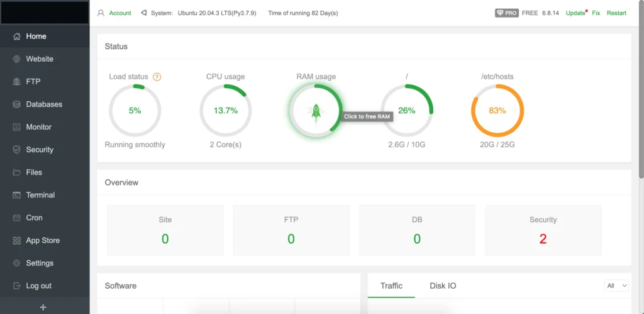The height and width of the screenshot is (314, 644).
Task: Open the Databases menu item
Action: [45, 104]
